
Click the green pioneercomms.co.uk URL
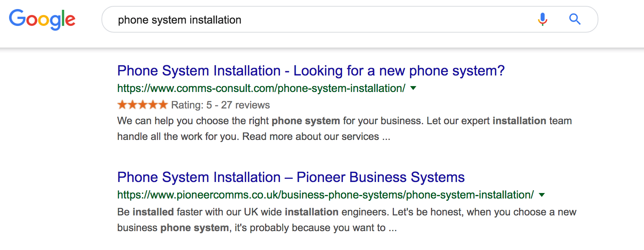[x=326, y=195]
